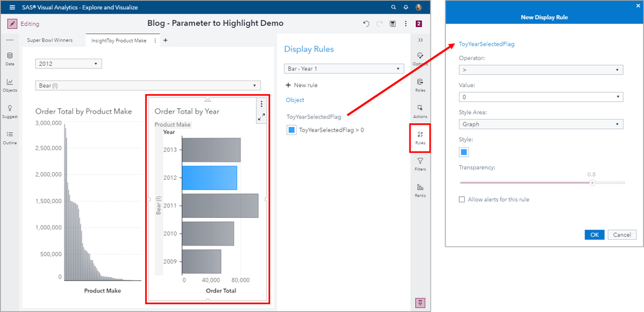Click the Display Rules heading
644x312 pixels.
click(x=309, y=49)
